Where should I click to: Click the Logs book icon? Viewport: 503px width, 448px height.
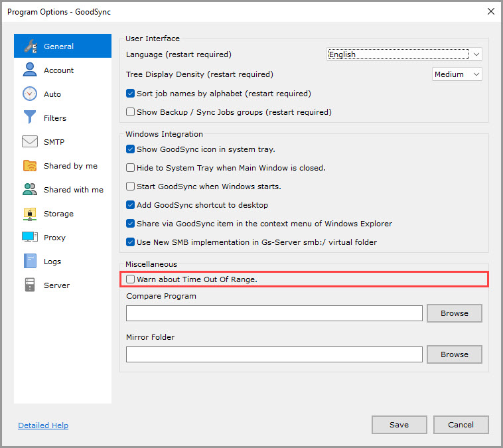30,261
